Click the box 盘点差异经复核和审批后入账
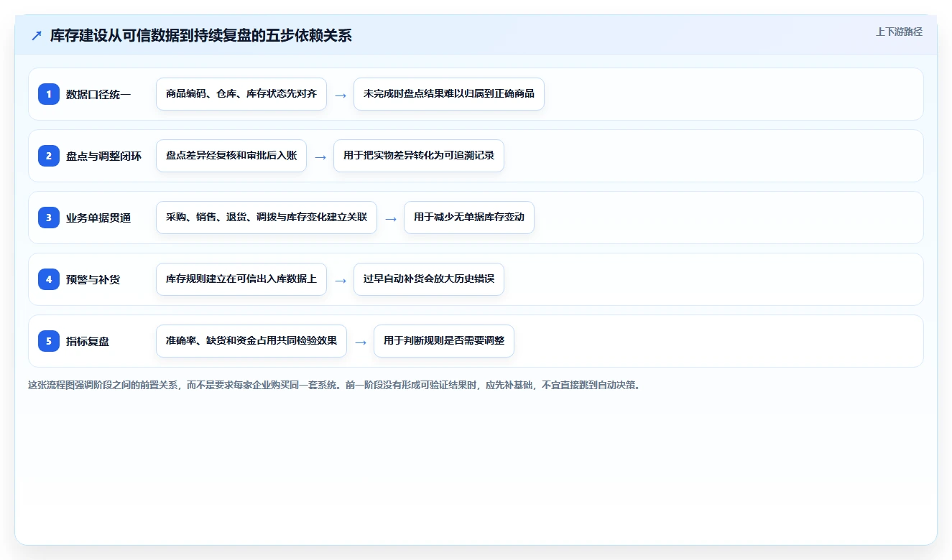The width and height of the screenshot is (952, 560). tap(231, 156)
